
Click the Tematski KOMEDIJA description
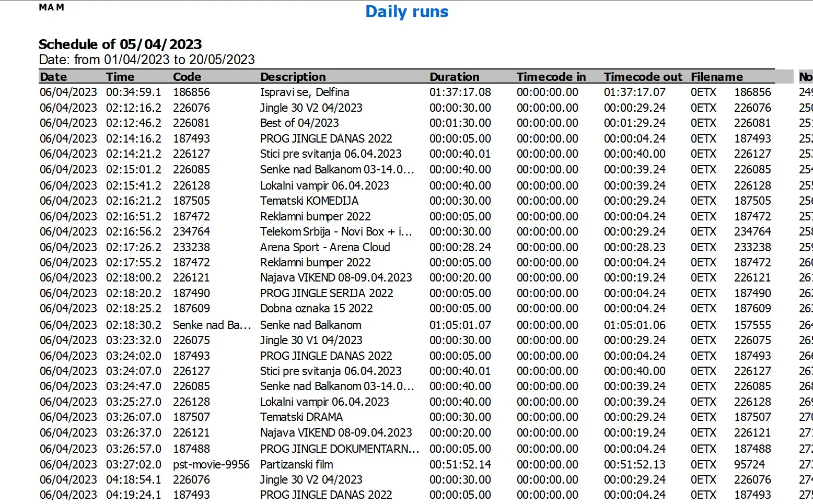click(309, 201)
